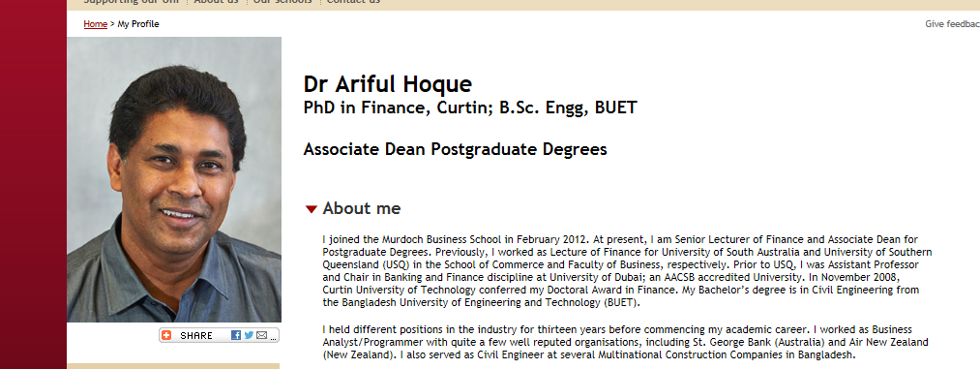Open the Our schools menu item
The image size is (980, 369).
coord(282,2)
